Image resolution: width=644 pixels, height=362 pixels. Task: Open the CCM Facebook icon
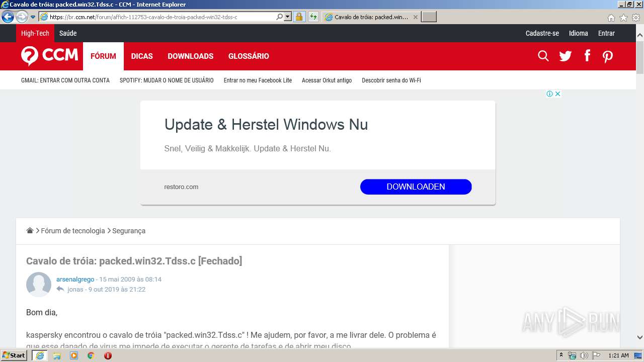tap(587, 56)
